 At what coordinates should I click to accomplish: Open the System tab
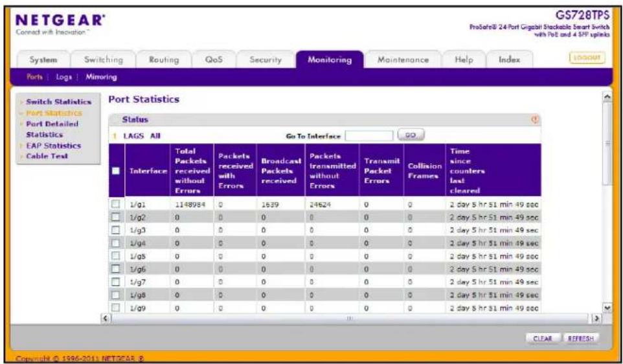coord(43,60)
